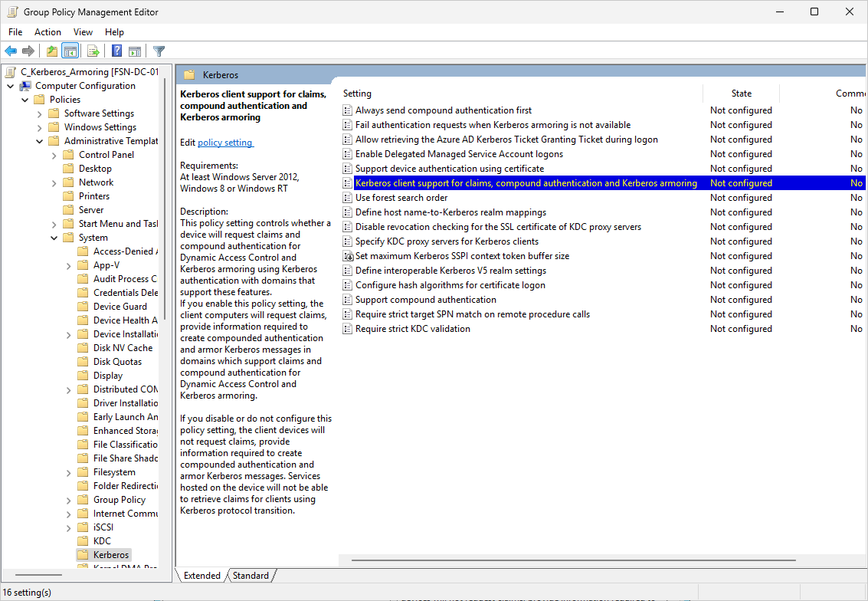868x601 pixels.
Task: Open the Help menu
Action: (x=115, y=32)
